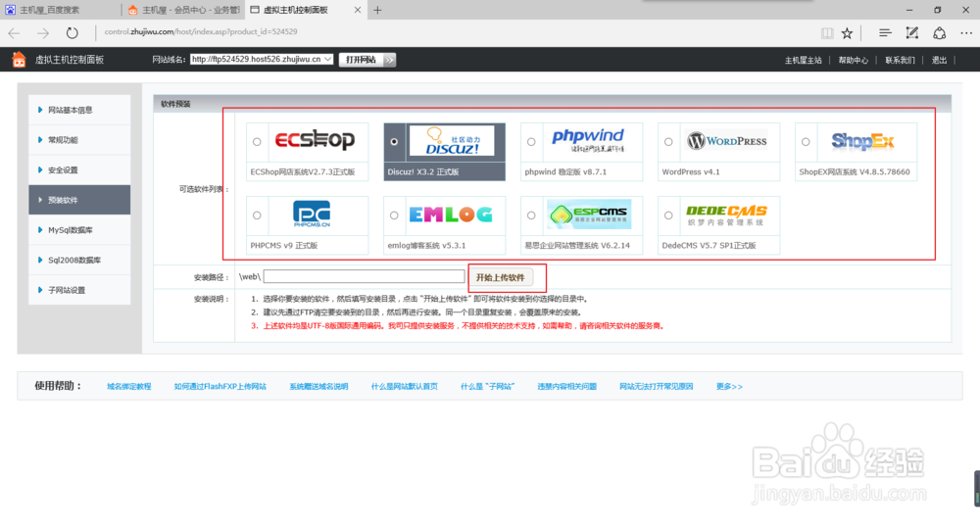Click the 打开网站 button

[362, 60]
